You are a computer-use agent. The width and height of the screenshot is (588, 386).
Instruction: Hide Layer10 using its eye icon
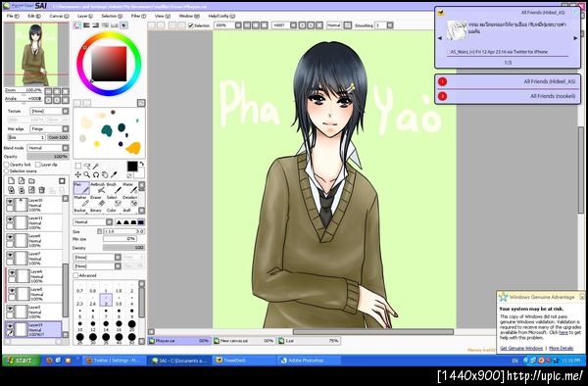pos(10,201)
